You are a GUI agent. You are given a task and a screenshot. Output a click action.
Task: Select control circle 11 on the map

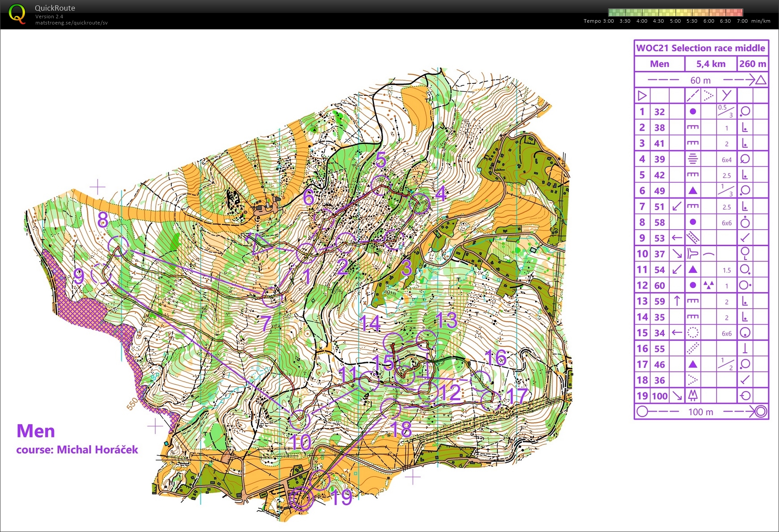click(x=368, y=381)
